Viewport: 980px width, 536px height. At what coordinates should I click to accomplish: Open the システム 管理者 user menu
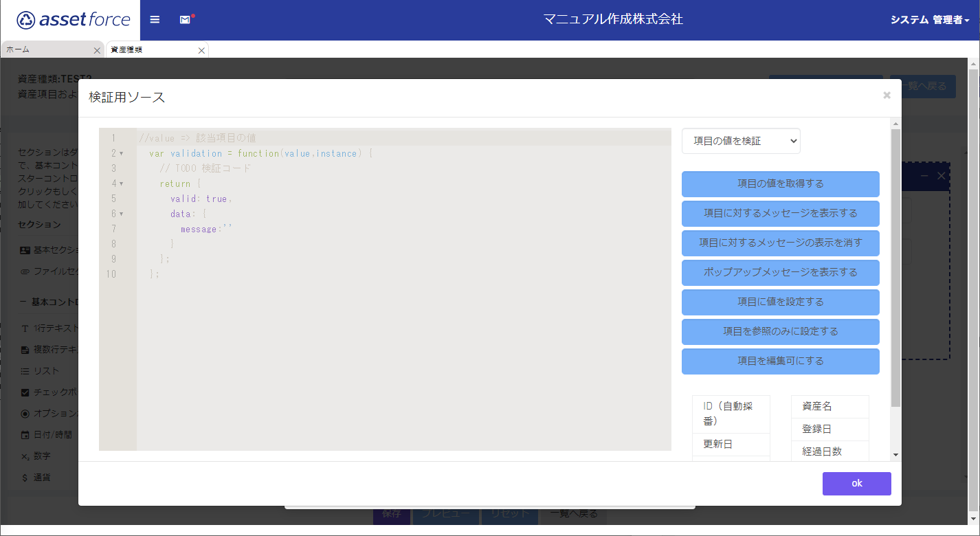point(930,20)
